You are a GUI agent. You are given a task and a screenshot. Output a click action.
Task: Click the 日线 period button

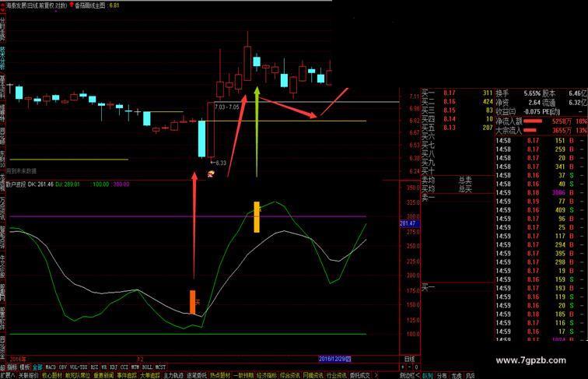(409, 359)
